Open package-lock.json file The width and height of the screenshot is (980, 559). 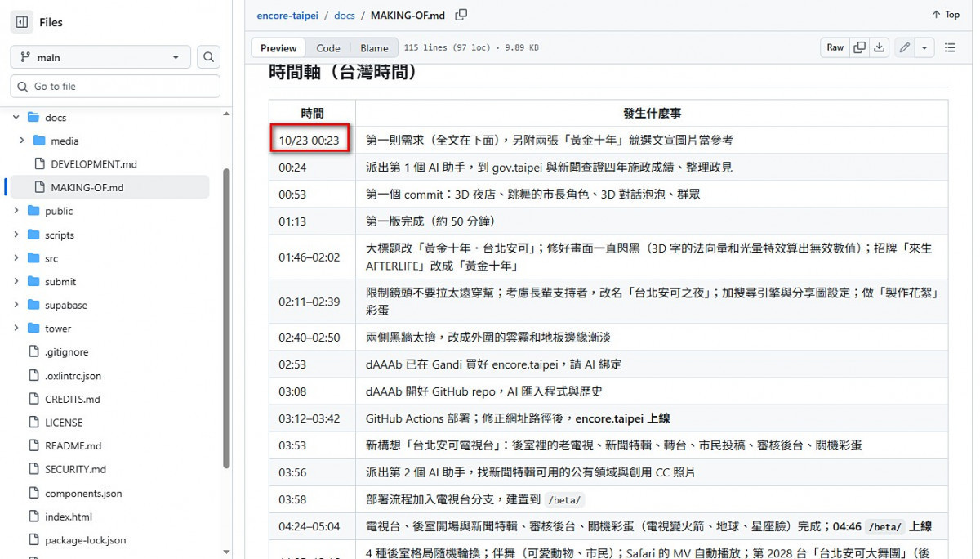(85, 540)
